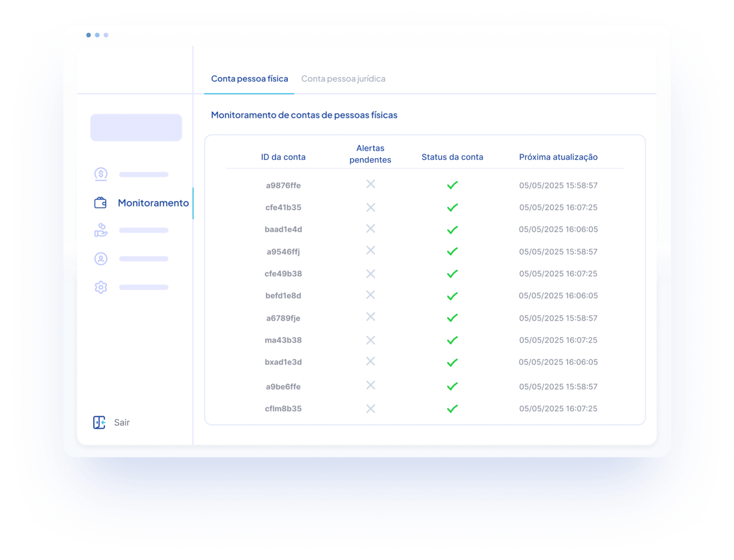The width and height of the screenshot is (734, 560).
Task: Click green status check for cfe41b35
Action: coord(453,207)
